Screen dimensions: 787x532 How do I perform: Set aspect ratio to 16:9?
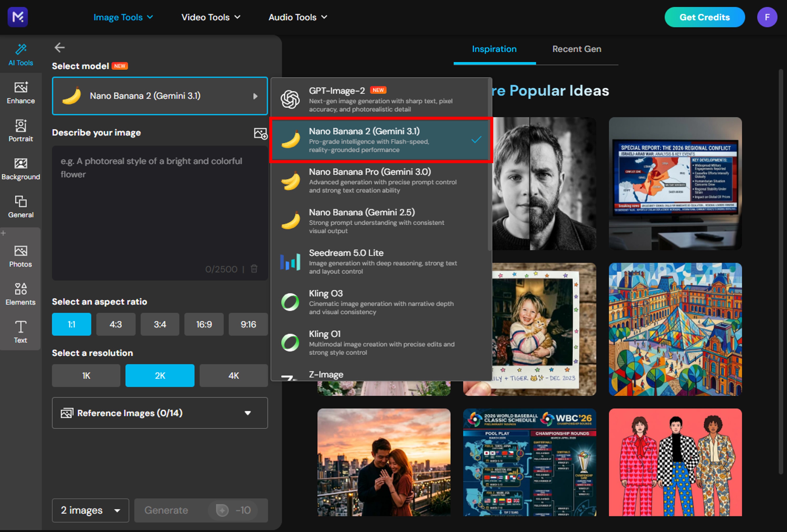(204, 324)
